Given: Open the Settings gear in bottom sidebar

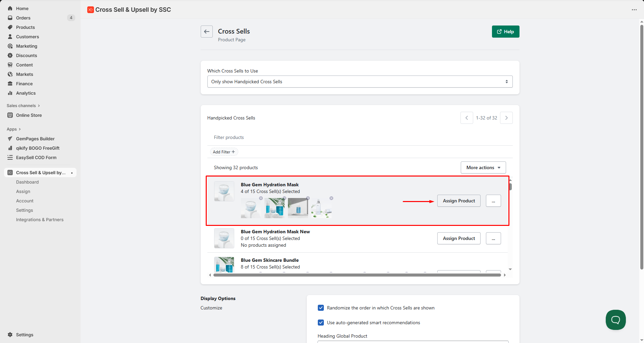Looking at the screenshot, I should pos(10,335).
